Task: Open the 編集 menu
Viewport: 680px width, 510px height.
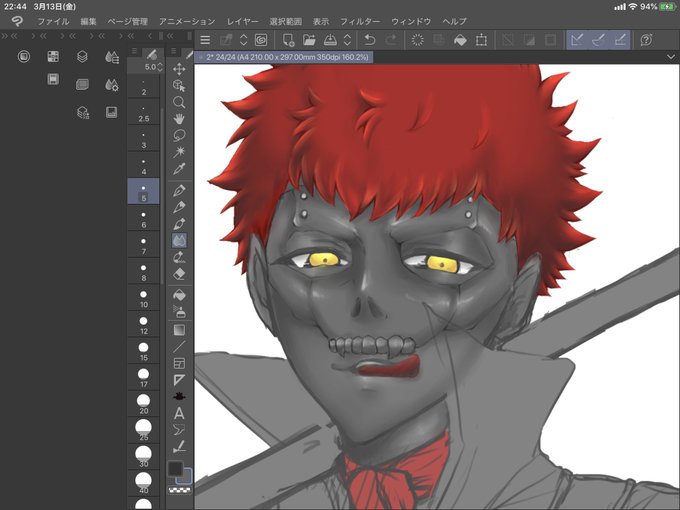Action: coord(88,21)
